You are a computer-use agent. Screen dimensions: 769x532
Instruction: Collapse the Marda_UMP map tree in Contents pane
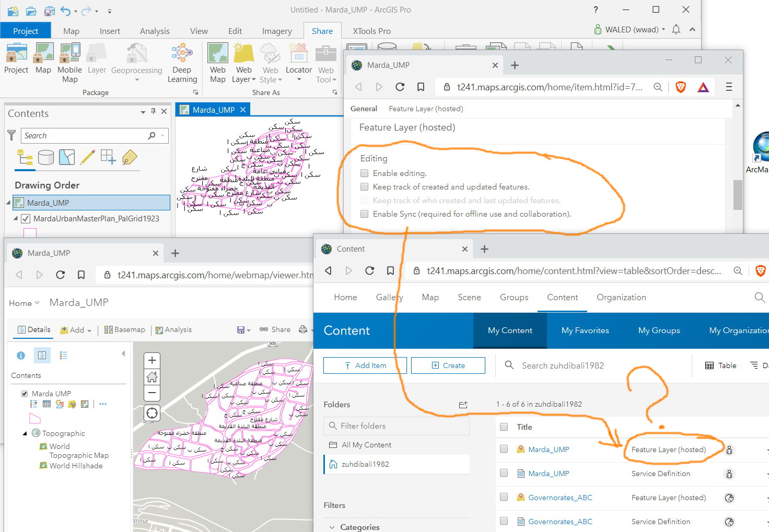(x=8, y=203)
